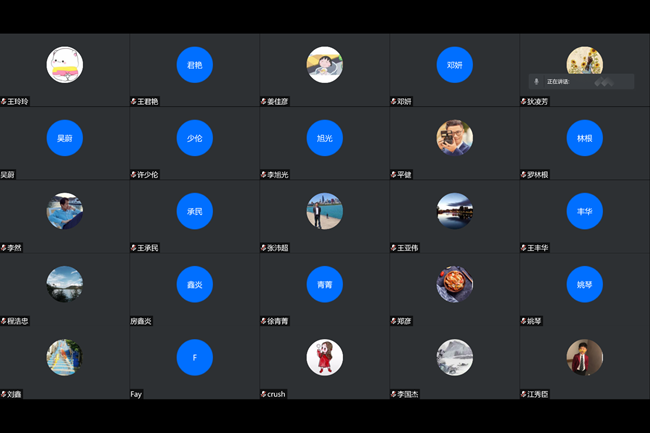Image resolution: width=650 pixels, height=433 pixels.
Task: Click the 罗林根 participant name label
Action: coord(537,174)
